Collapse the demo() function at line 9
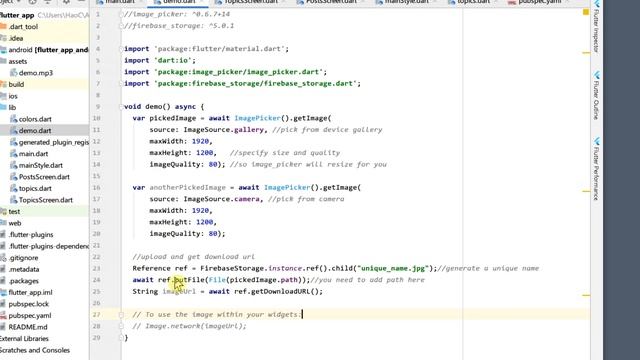 121,107
